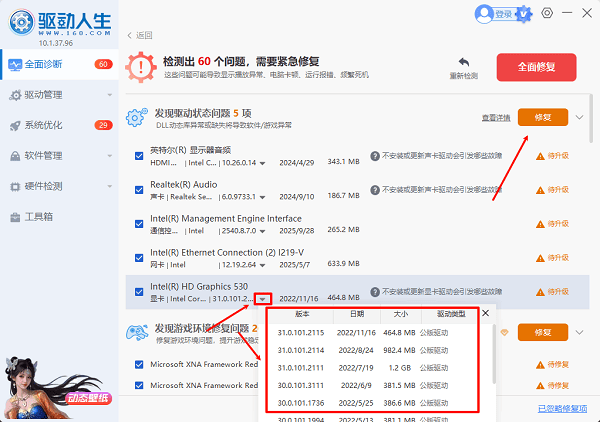
Task: Click the user avatar login icon
Action: (x=484, y=14)
